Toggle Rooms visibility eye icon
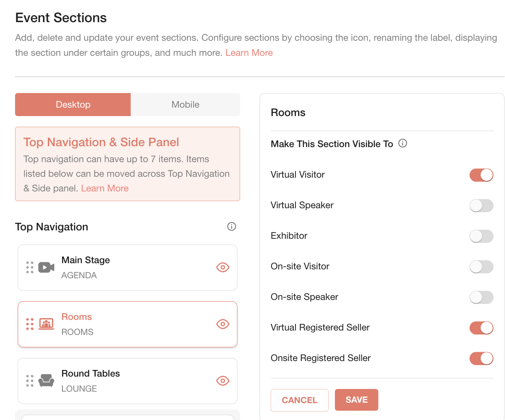Screen dimensions: 505x420 (222, 324)
